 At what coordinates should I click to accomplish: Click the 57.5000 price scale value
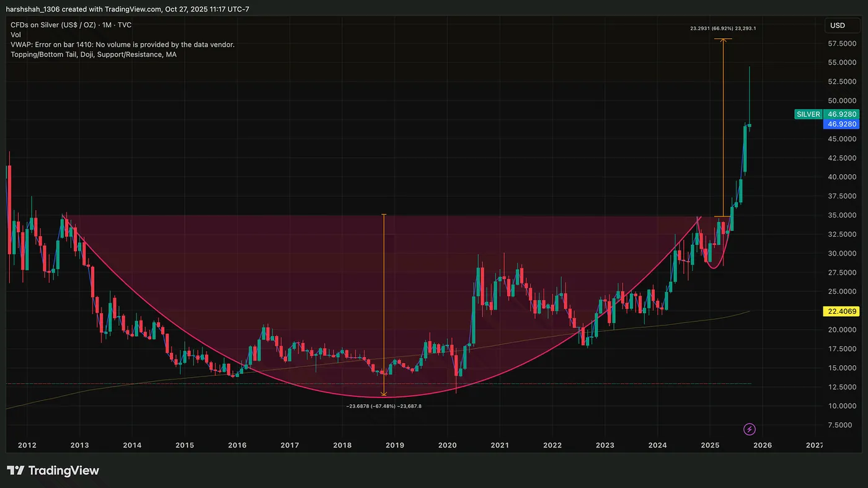[x=842, y=44]
